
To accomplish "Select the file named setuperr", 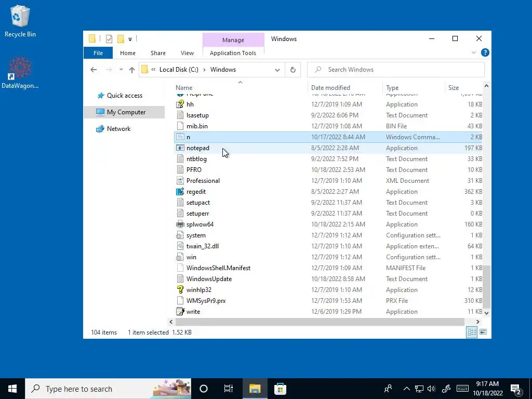I will [197, 214].
